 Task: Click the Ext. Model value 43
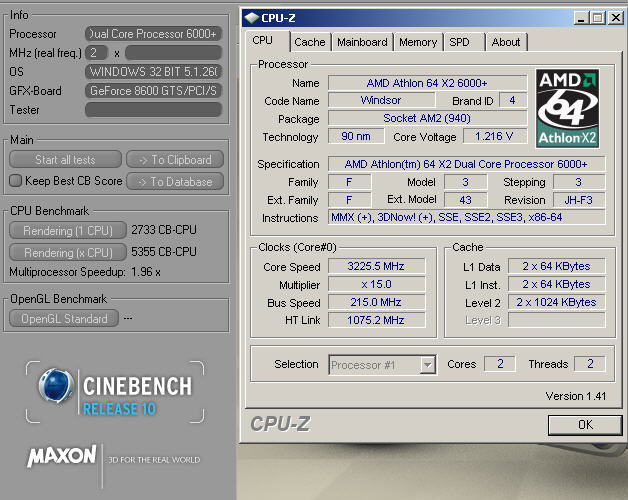pos(465,200)
